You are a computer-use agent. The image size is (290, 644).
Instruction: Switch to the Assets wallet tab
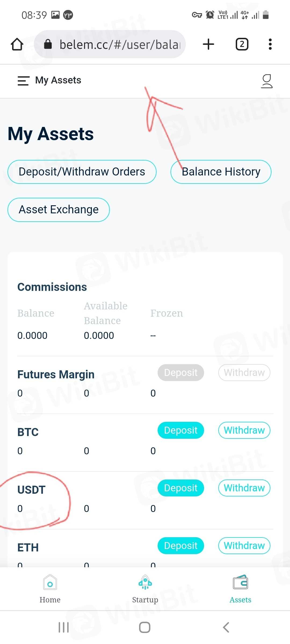[x=240, y=589]
